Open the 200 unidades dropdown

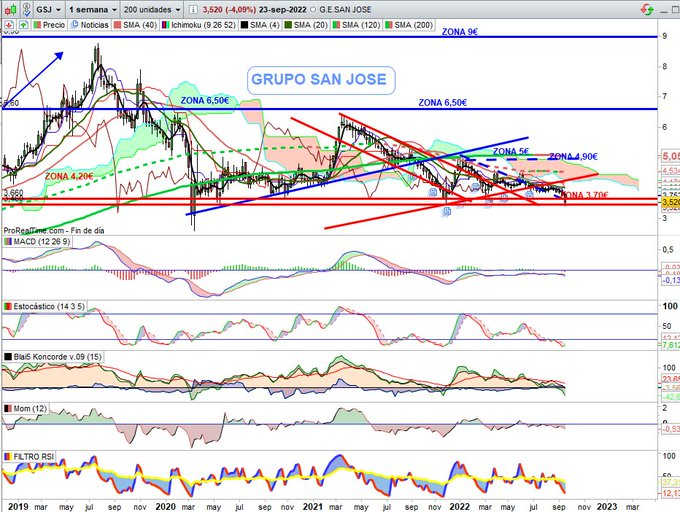[x=152, y=10]
